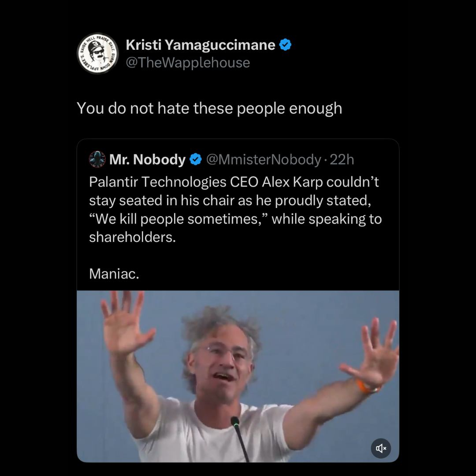Open the Kristi Yamaguccimane display name
The height and width of the screenshot is (476, 476).
[x=201, y=45]
